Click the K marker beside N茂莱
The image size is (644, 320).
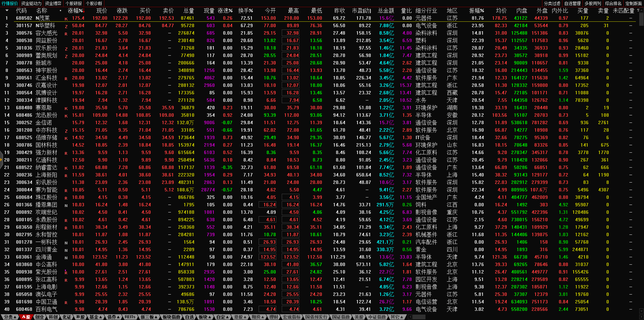click(66, 19)
